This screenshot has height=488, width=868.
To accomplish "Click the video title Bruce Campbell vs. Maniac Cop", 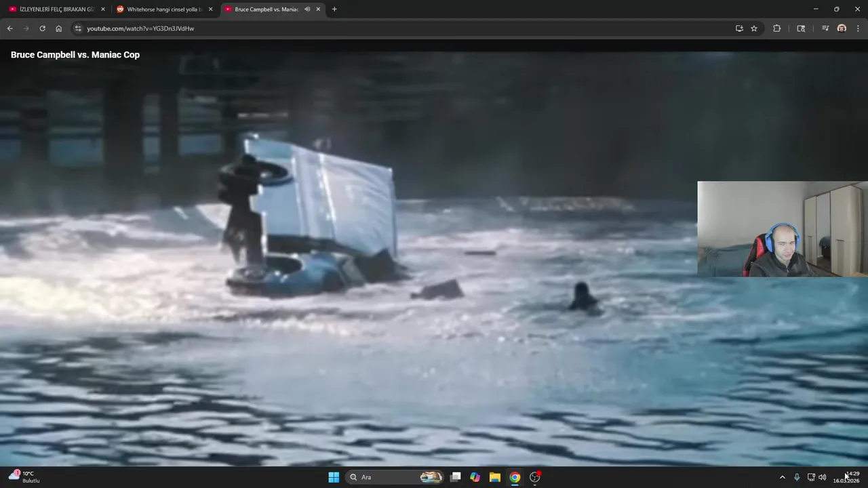I will (75, 55).
